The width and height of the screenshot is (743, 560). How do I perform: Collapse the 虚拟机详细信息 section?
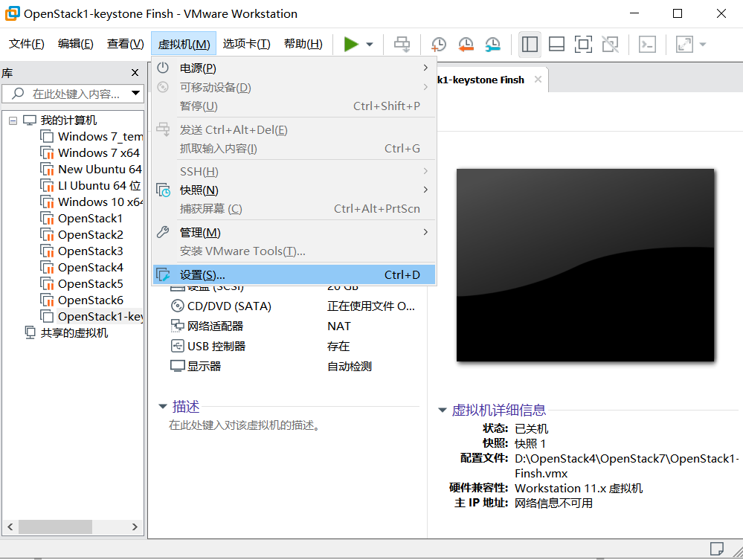(443, 410)
